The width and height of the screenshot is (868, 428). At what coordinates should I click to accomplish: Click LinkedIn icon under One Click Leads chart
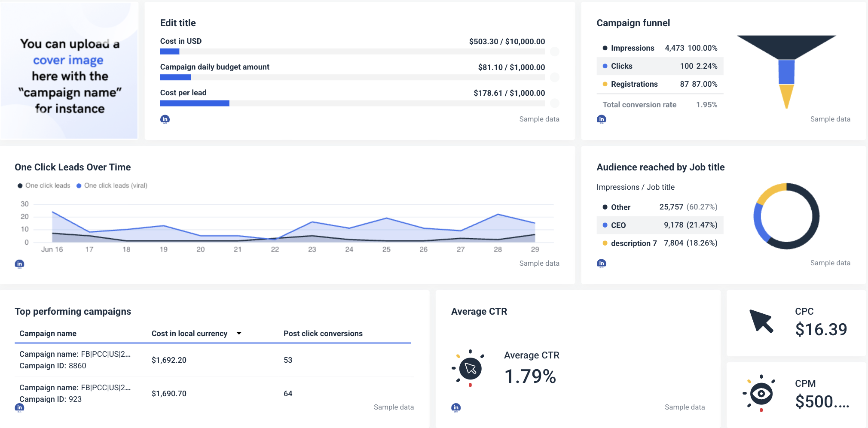pyautogui.click(x=19, y=264)
